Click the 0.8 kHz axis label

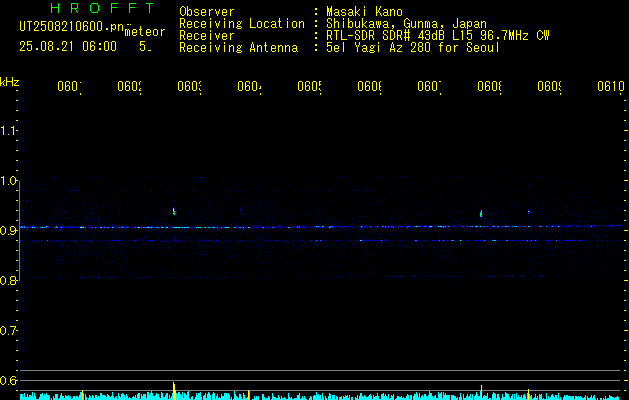point(8,280)
